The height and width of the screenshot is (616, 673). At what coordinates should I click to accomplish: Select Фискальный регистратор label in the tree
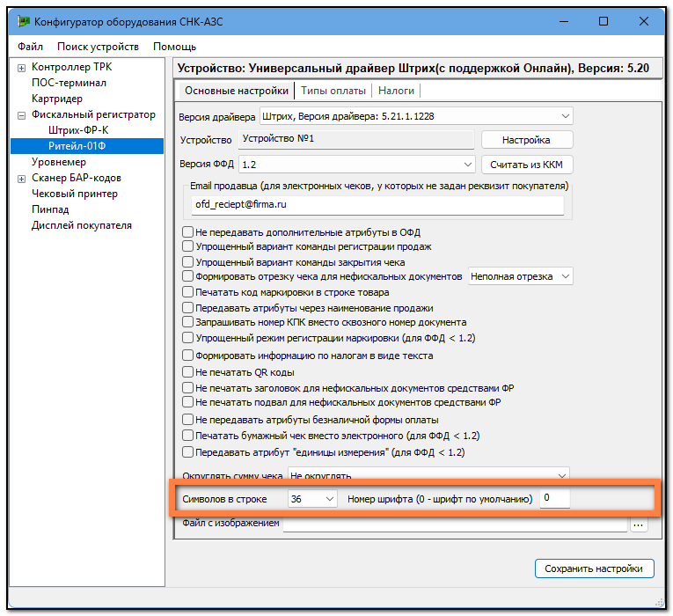click(93, 114)
